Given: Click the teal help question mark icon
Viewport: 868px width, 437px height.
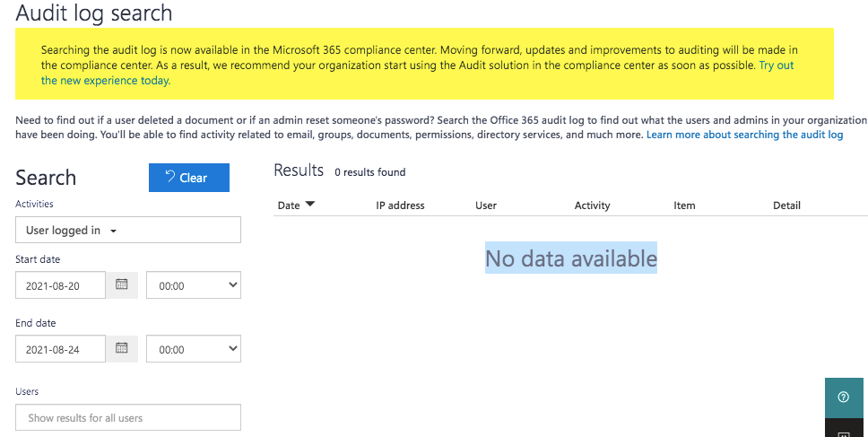Looking at the screenshot, I should click(x=843, y=397).
